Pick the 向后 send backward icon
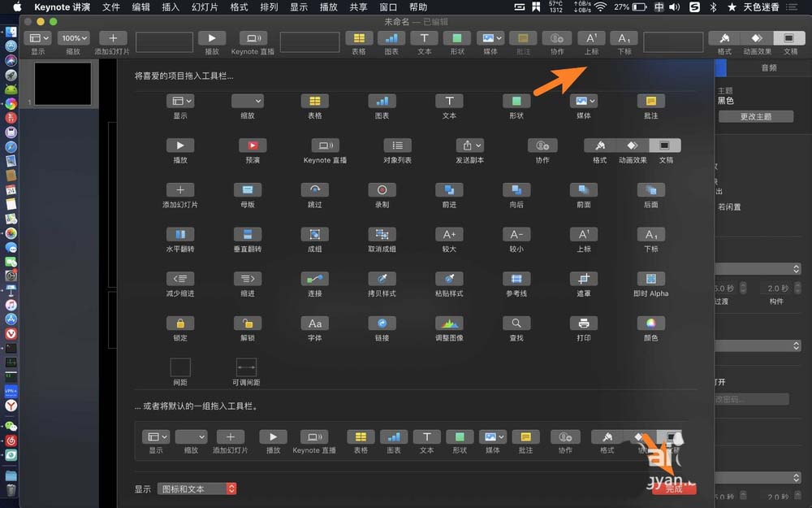 (x=516, y=190)
